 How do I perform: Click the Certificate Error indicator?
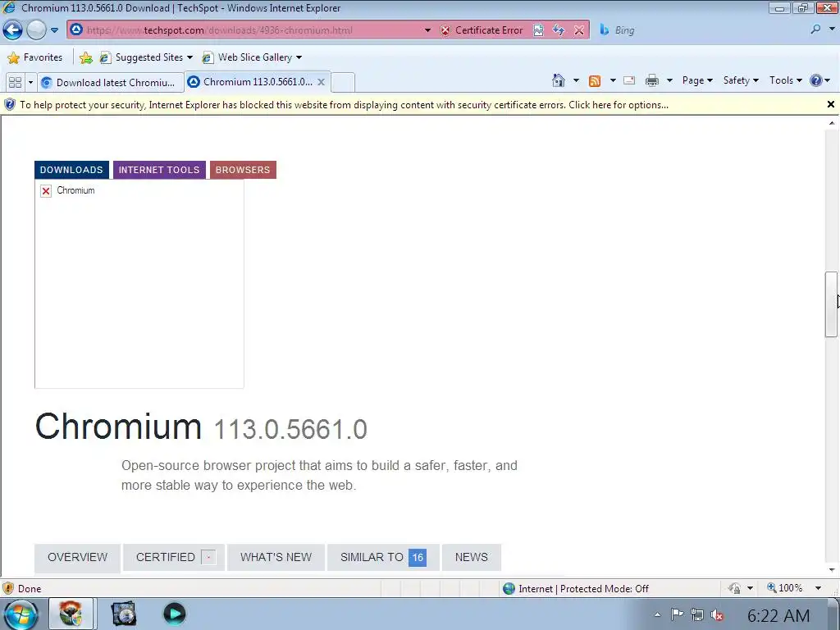point(482,30)
